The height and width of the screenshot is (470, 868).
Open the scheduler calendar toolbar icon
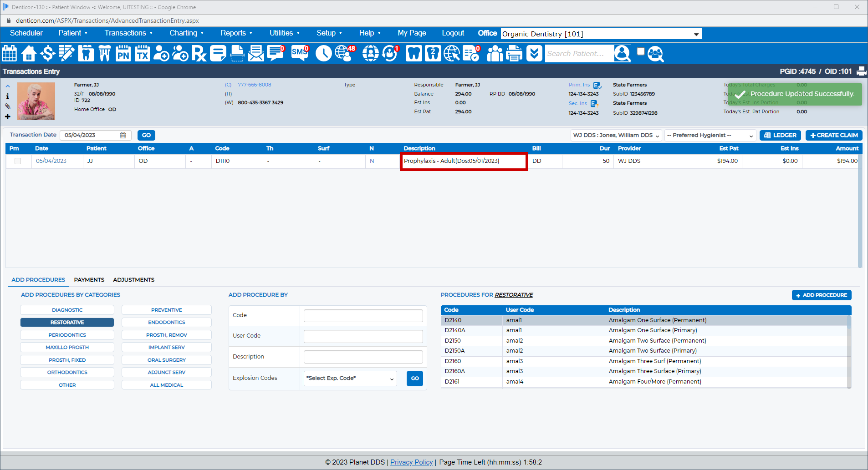tap(10, 54)
